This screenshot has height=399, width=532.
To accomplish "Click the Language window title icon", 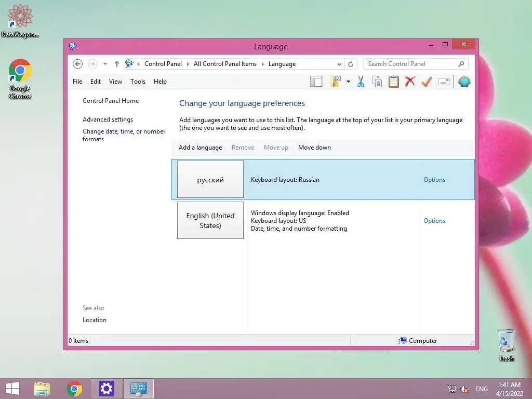I will coord(73,46).
